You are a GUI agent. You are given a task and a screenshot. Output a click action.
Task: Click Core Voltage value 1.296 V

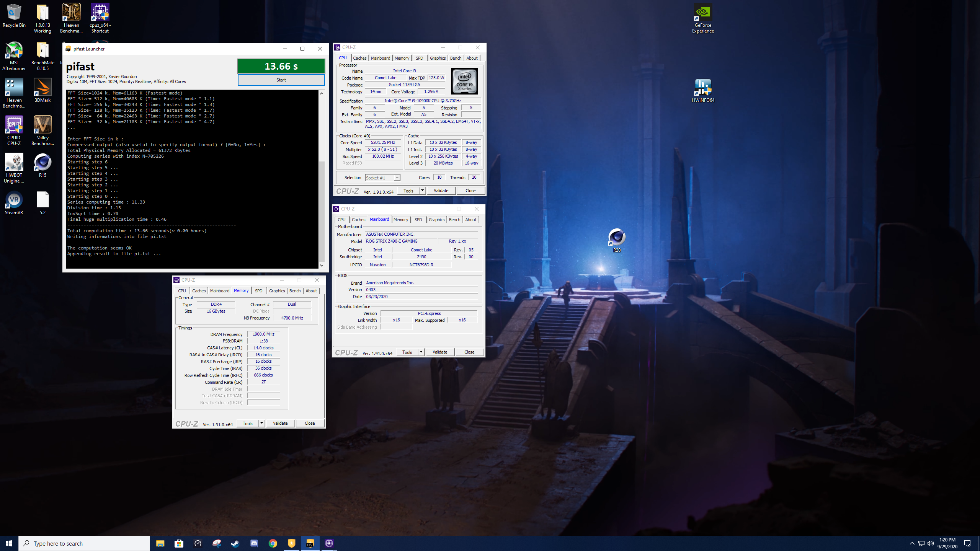[431, 92]
